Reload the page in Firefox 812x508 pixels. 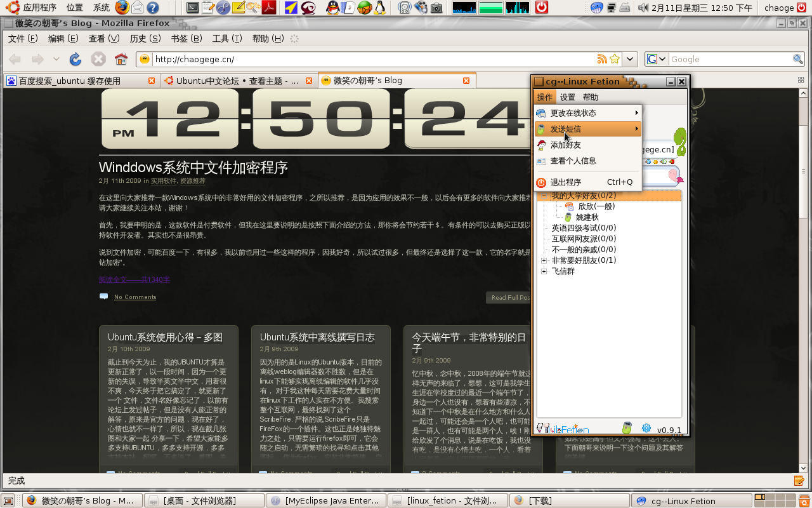click(x=75, y=59)
